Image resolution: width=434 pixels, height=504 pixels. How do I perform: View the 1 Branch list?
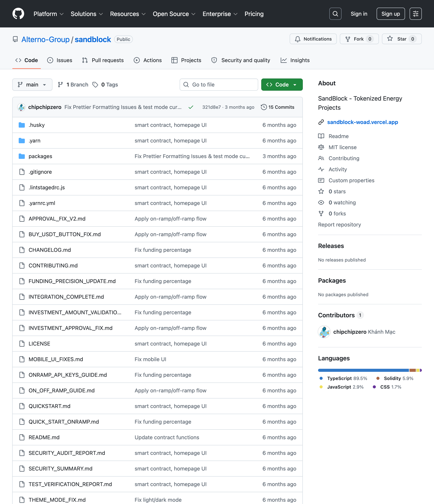point(73,85)
